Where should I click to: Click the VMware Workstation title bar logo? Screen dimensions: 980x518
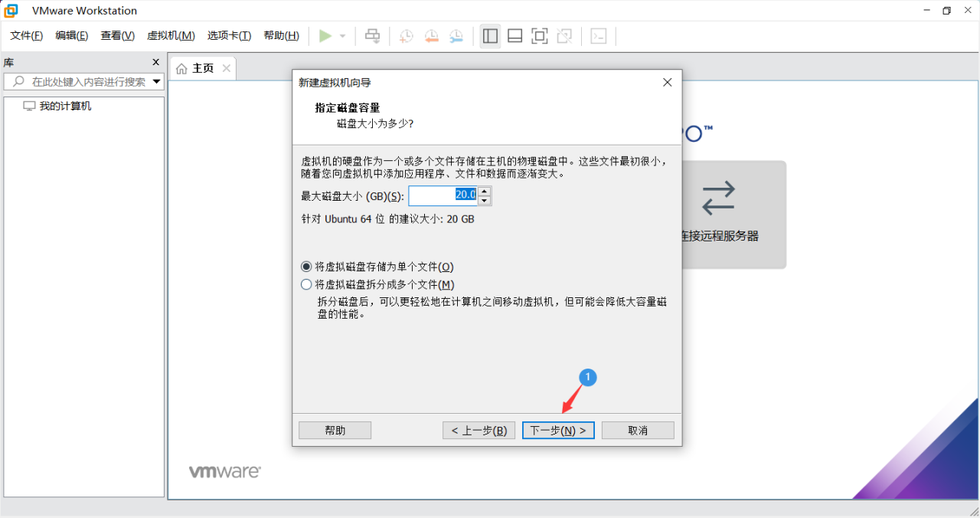[x=11, y=11]
